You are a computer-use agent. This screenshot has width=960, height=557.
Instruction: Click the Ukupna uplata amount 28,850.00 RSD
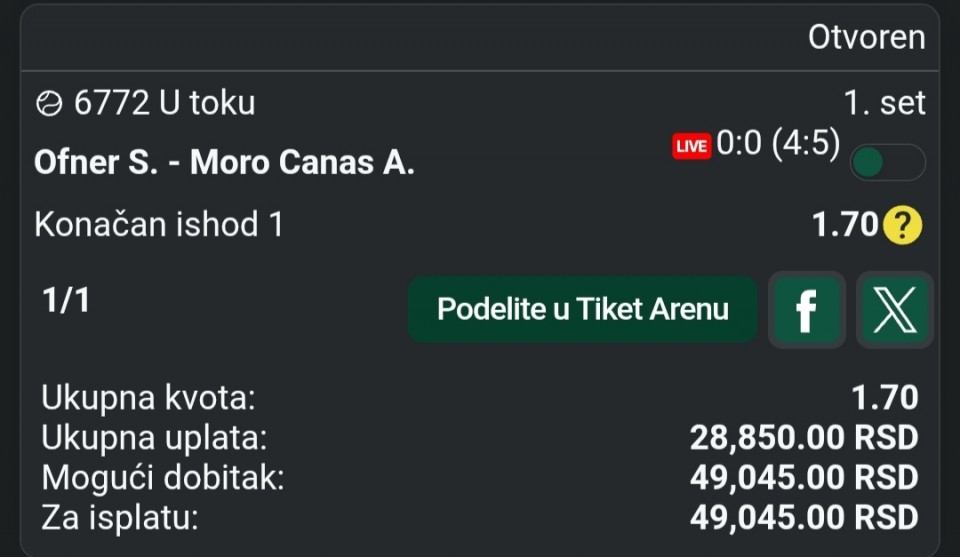[803, 438]
